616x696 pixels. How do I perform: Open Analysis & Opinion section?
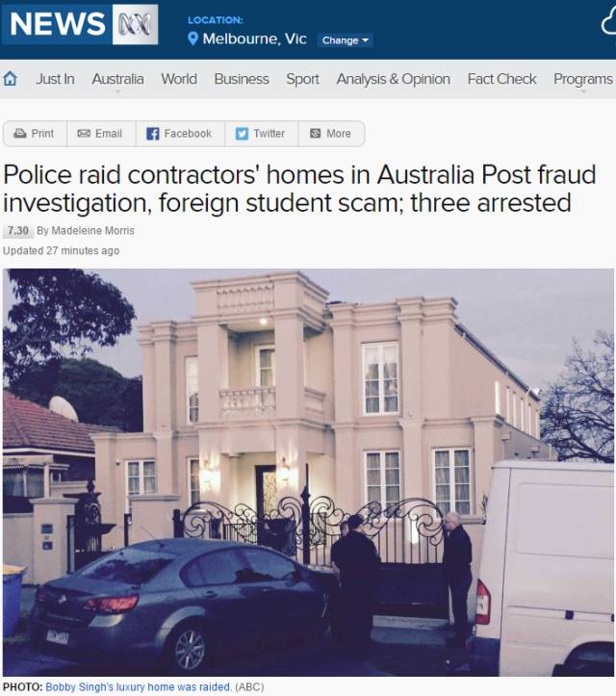click(x=394, y=79)
